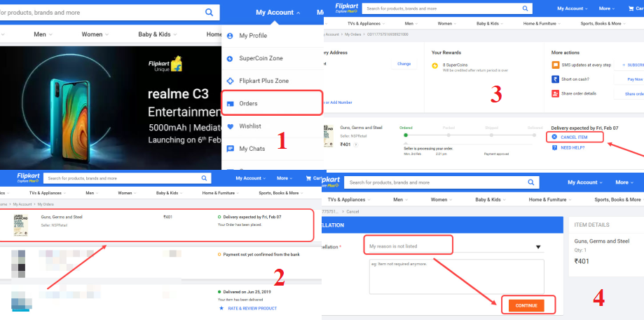Image resolution: width=644 pixels, height=320 pixels.
Task: Open the cancellation reason dropdown arrow
Action: coord(538,247)
